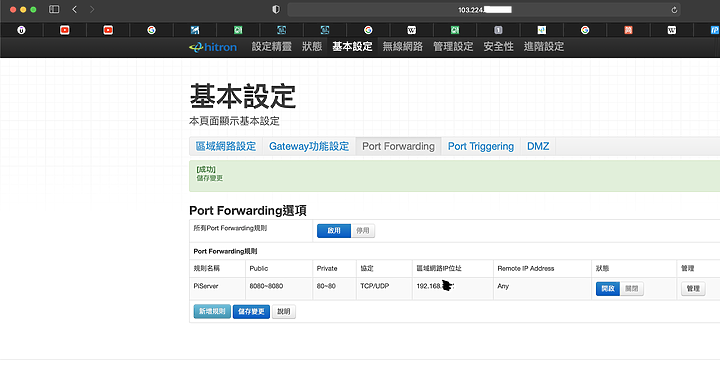The width and height of the screenshot is (720, 378).
Task: Focus the address bar showing 103.224
Action: coord(484,10)
